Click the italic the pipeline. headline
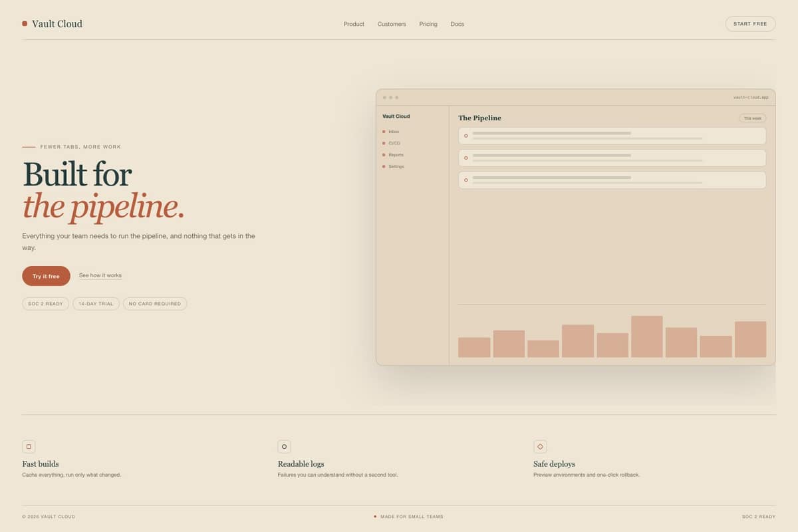Image resolution: width=798 pixels, height=532 pixels. (103, 207)
